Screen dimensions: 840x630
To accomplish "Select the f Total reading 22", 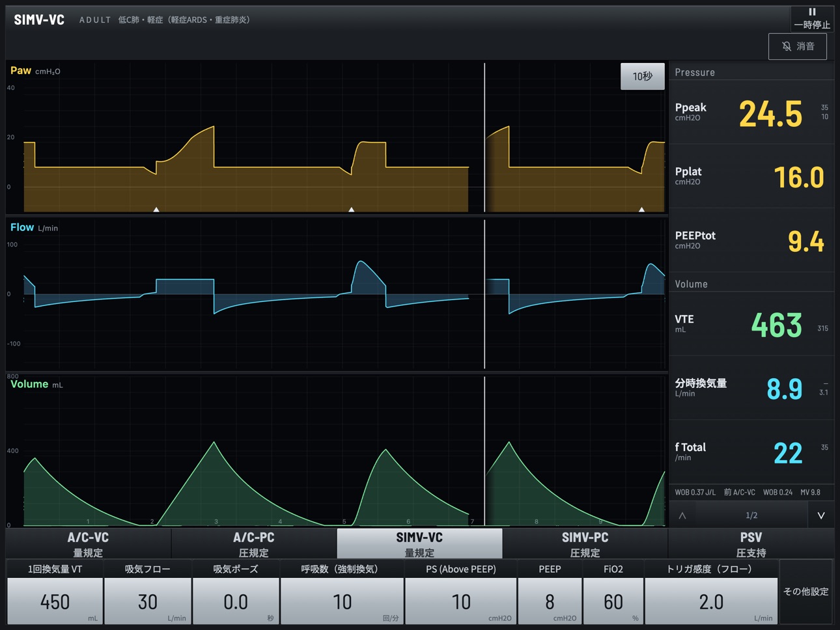I will [x=788, y=453].
